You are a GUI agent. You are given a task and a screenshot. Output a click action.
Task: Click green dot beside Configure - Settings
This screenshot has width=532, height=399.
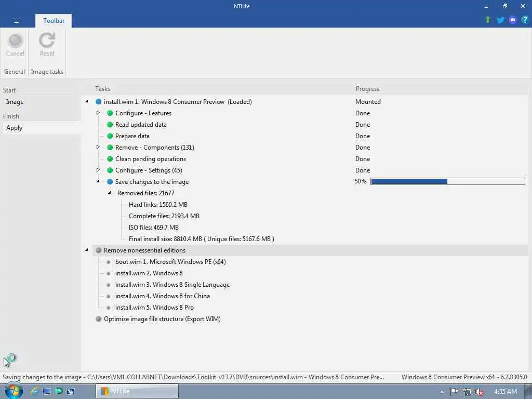coord(110,170)
